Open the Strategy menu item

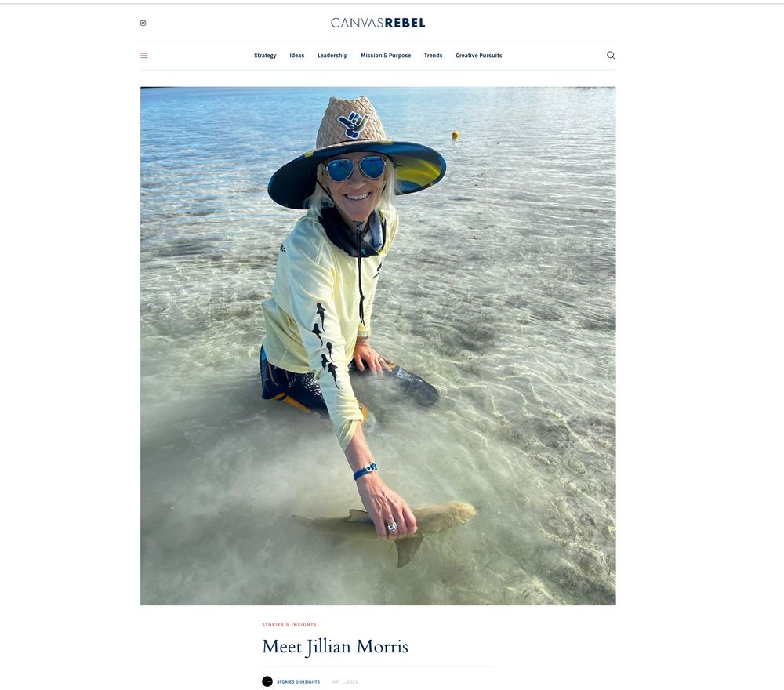pos(265,56)
